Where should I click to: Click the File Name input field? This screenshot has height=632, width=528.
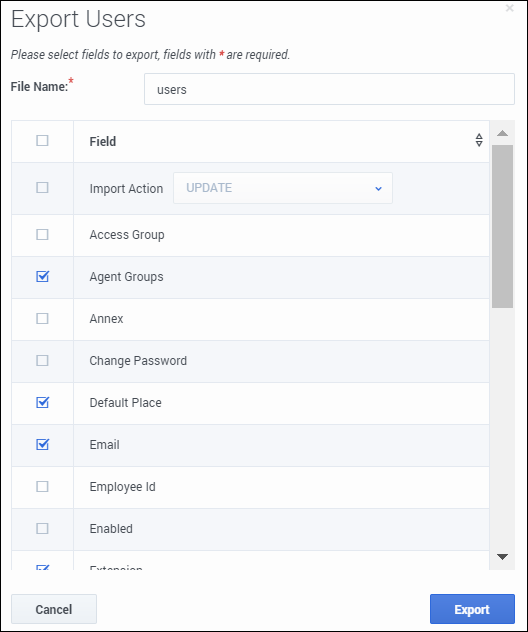[x=329, y=89]
